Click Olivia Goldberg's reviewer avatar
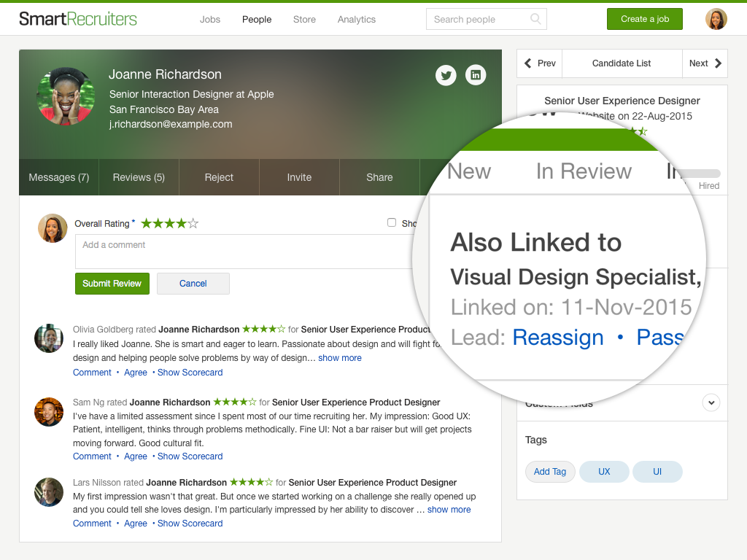 [x=49, y=338]
